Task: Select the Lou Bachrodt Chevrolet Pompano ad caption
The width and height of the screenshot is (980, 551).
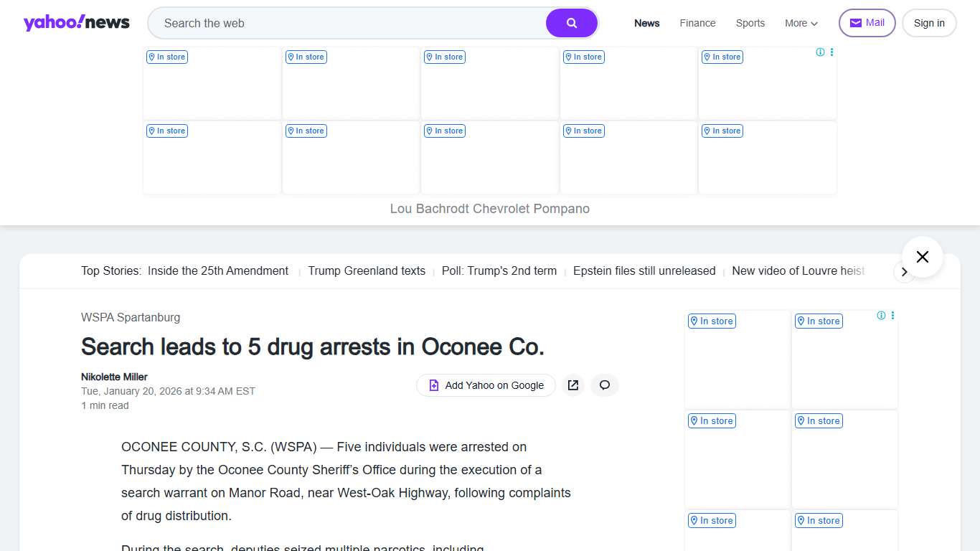Action: (489, 208)
